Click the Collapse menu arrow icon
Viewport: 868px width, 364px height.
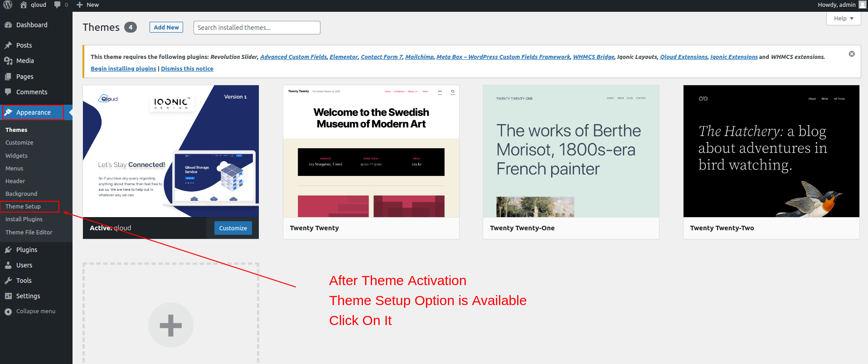8,311
